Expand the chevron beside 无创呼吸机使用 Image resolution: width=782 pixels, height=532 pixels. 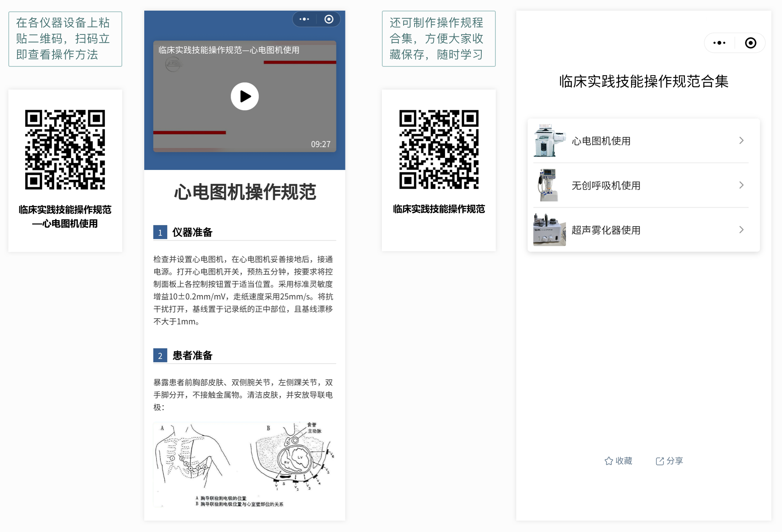tap(741, 185)
